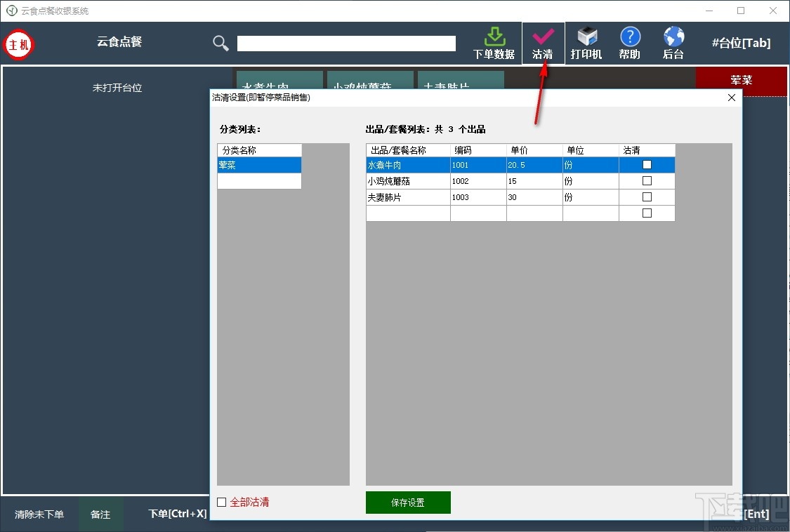Toggle 沽清 checkbox for 夫妻肺片
Viewport: 790px width, 532px height.
tap(647, 197)
